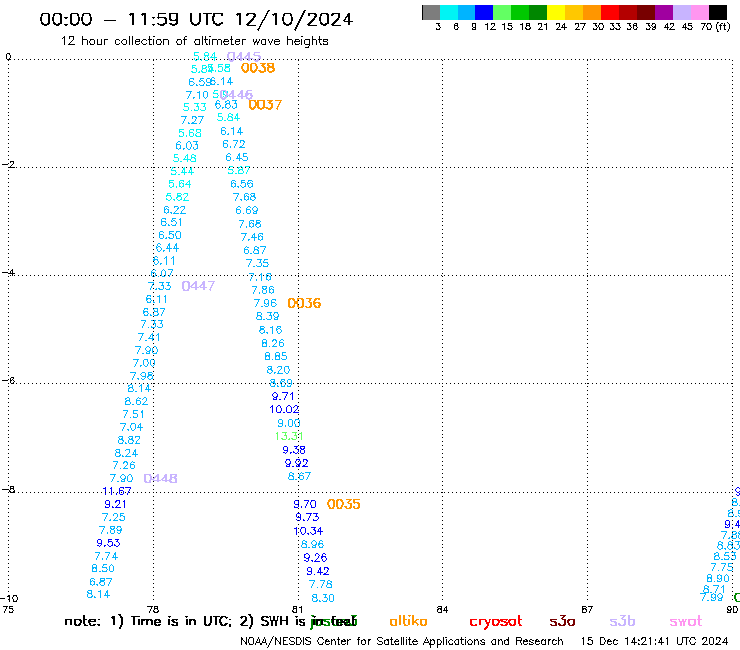This screenshot has height=650, width=740.
Task: Click the longitude 84 axis label
Action: pos(442,609)
